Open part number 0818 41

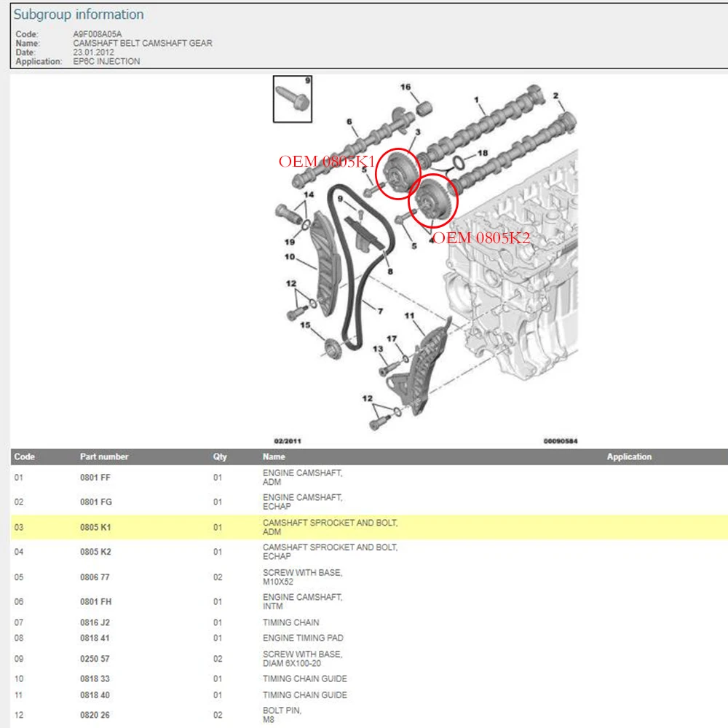click(x=95, y=638)
